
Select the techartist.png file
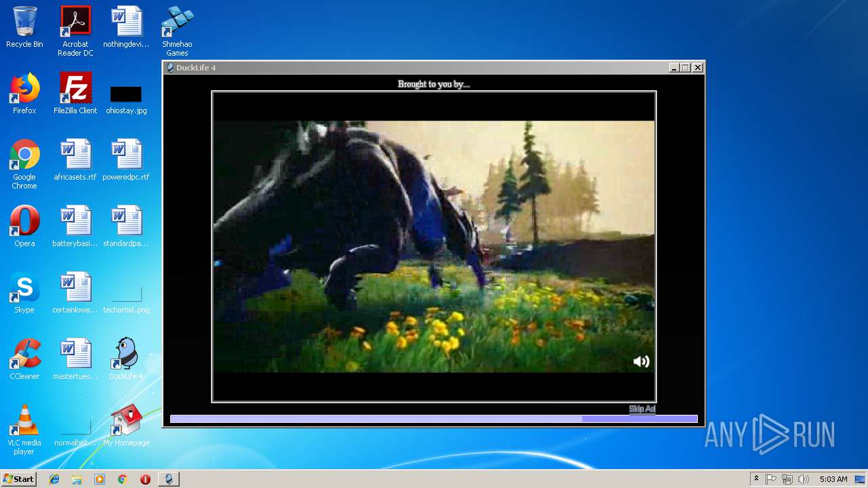coord(126,300)
